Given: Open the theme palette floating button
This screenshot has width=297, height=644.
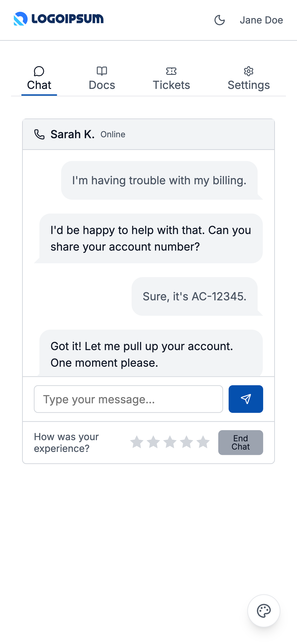Looking at the screenshot, I should click(x=263, y=611).
